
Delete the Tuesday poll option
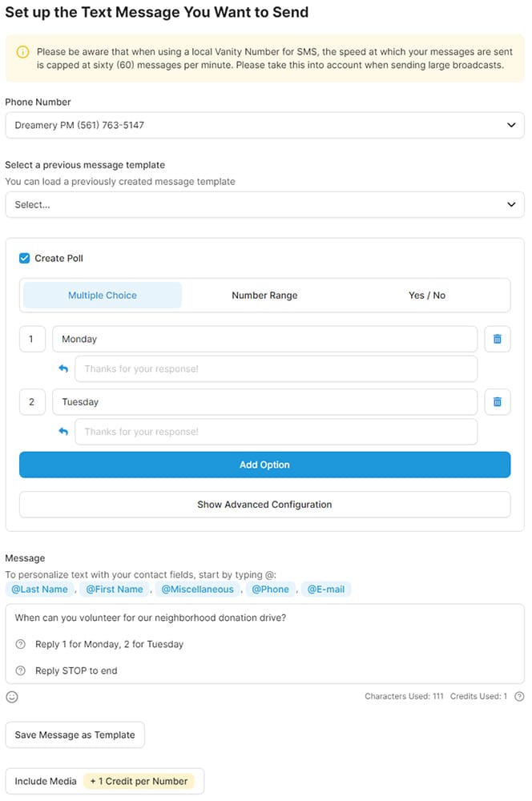click(497, 401)
